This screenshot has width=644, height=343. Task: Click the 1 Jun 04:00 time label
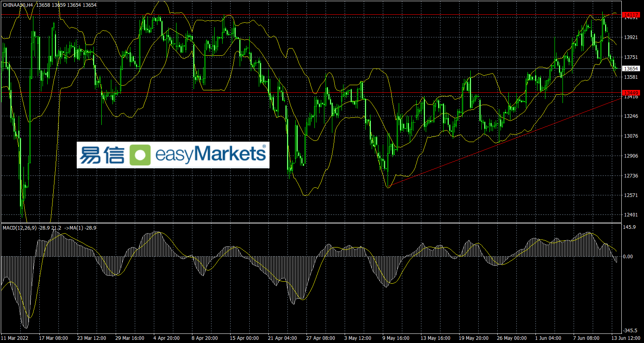[x=548, y=338]
